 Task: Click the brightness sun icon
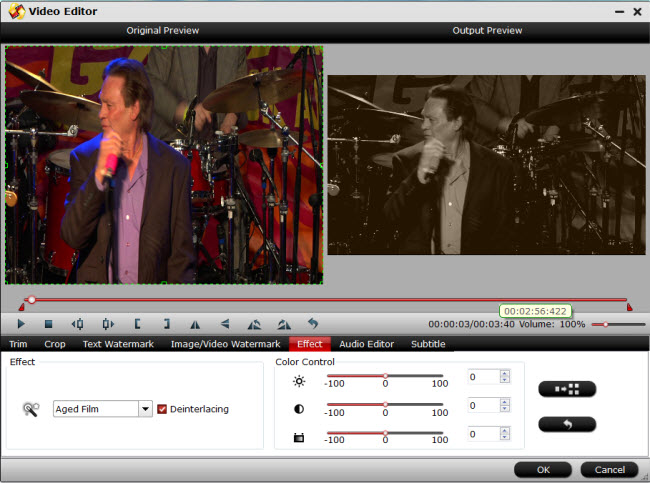tap(299, 381)
